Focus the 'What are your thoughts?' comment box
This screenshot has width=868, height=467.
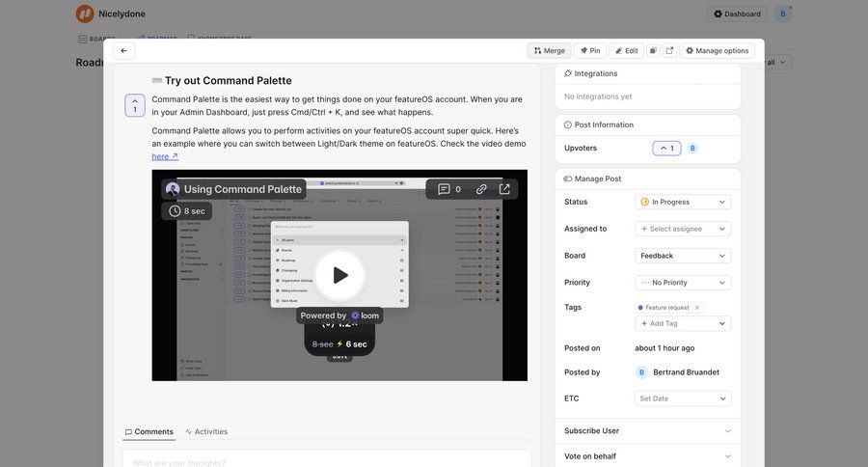(x=327, y=460)
